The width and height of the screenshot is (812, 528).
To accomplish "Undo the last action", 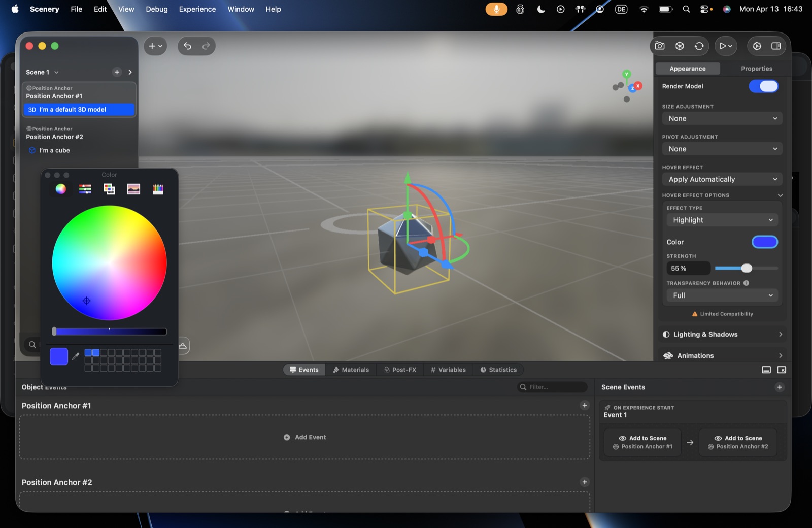I will (187, 46).
